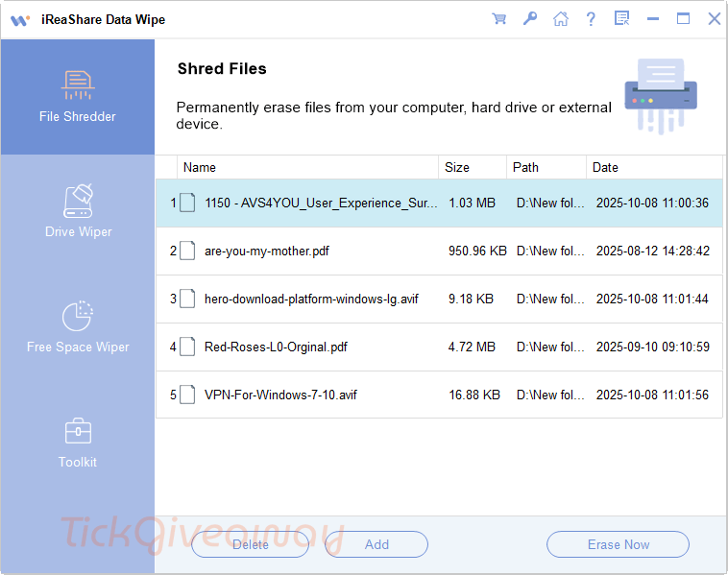Click the Delete button
728x575 pixels.
tap(251, 544)
